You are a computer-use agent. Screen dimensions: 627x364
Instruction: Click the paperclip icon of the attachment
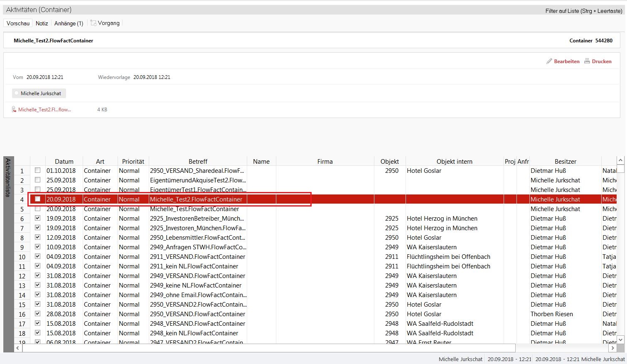pos(14,110)
